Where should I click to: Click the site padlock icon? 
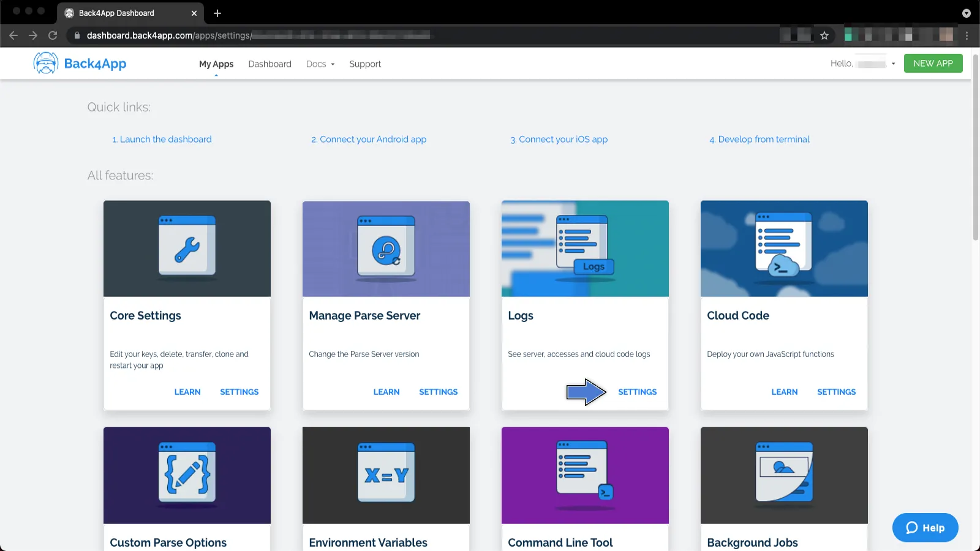pyautogui.click(x=77, y=36)
